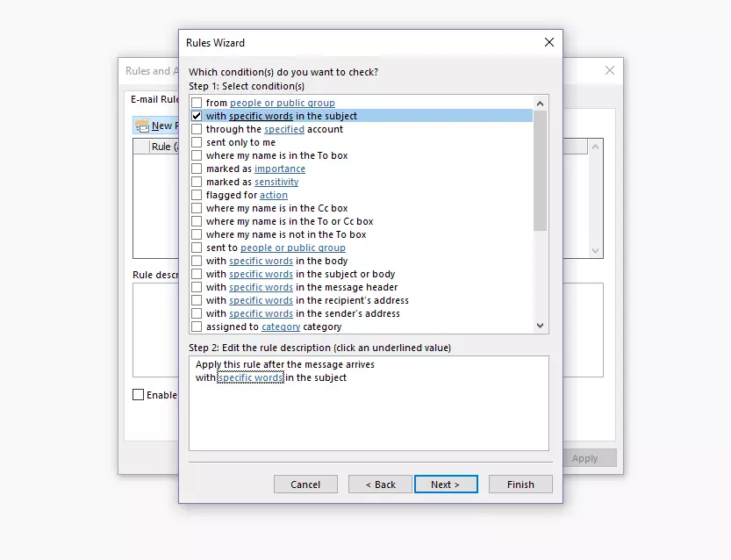
Task: Click scroll down arrow in Rules and Alerts list
Action: pyautogui.click(x=595, y=251)
